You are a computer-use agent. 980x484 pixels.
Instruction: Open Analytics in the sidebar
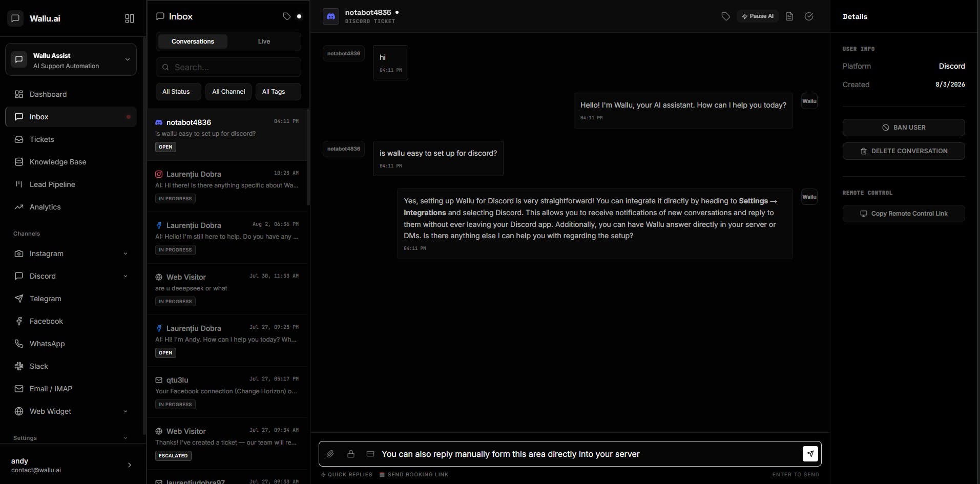(x=71, y=207)
